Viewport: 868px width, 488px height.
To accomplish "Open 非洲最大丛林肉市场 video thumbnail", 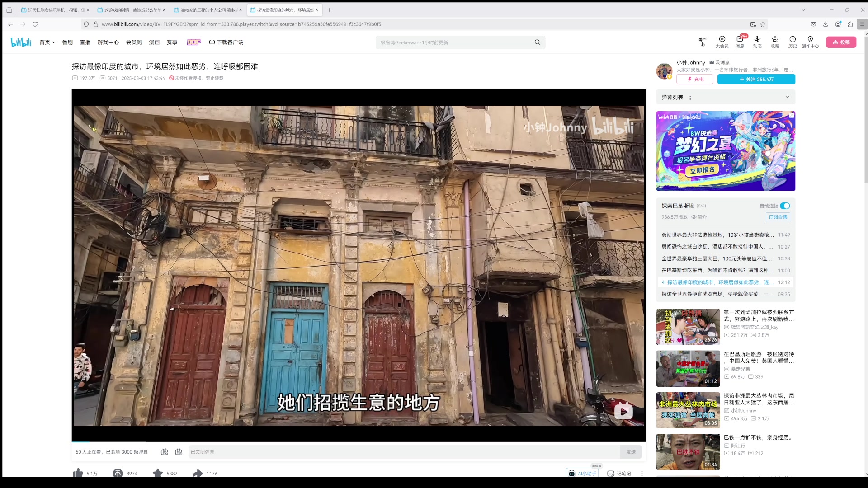I will 688,410.
